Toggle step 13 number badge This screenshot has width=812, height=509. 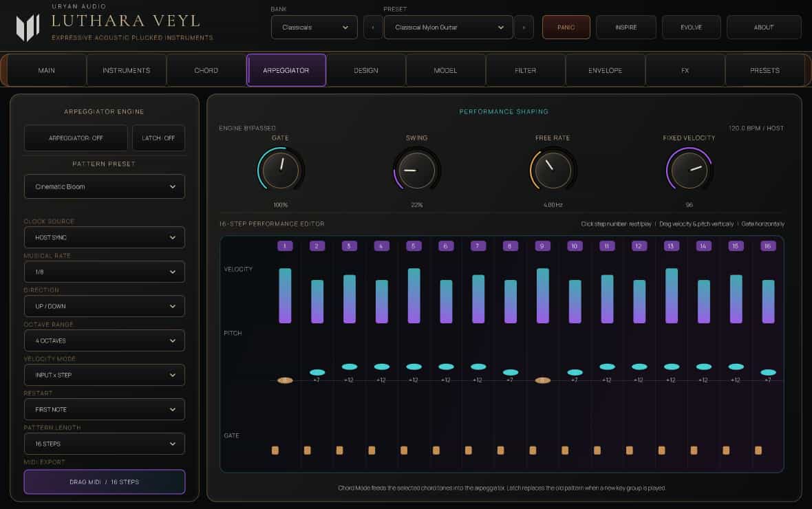pos(671,246)
